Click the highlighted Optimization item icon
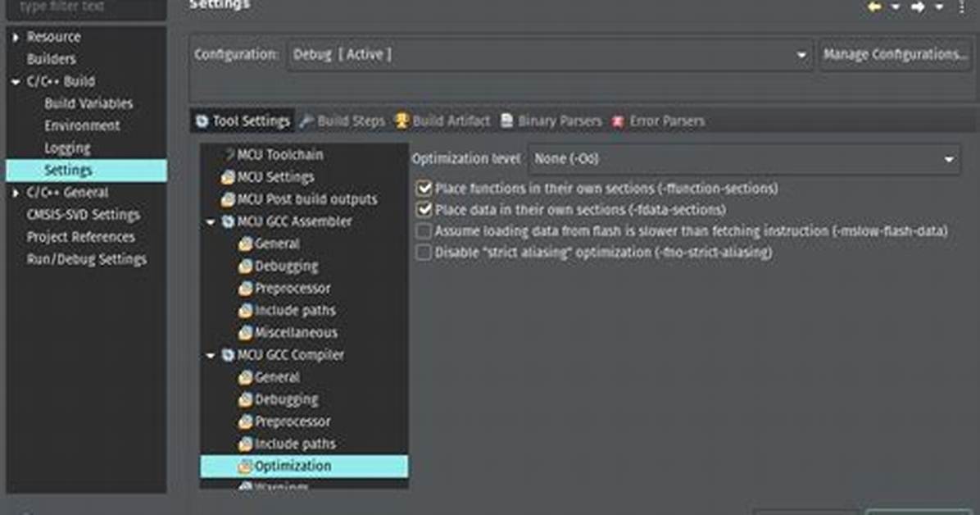The image size is (980, 515). [x=246, y=466]
